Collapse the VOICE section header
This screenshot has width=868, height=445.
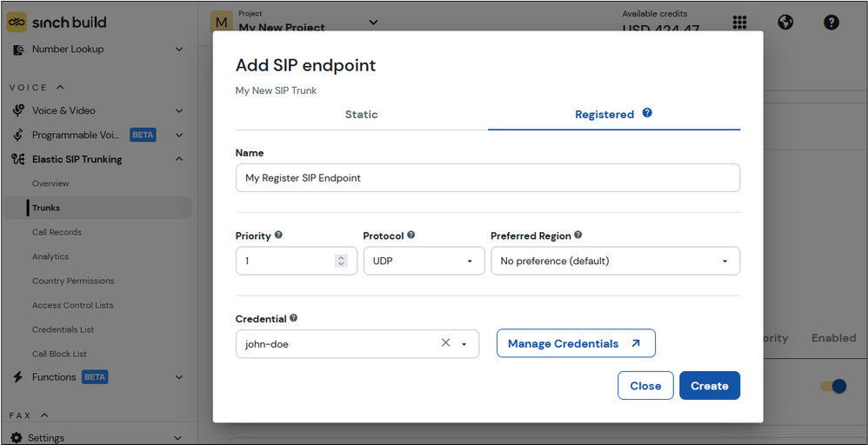coord(37,88)
